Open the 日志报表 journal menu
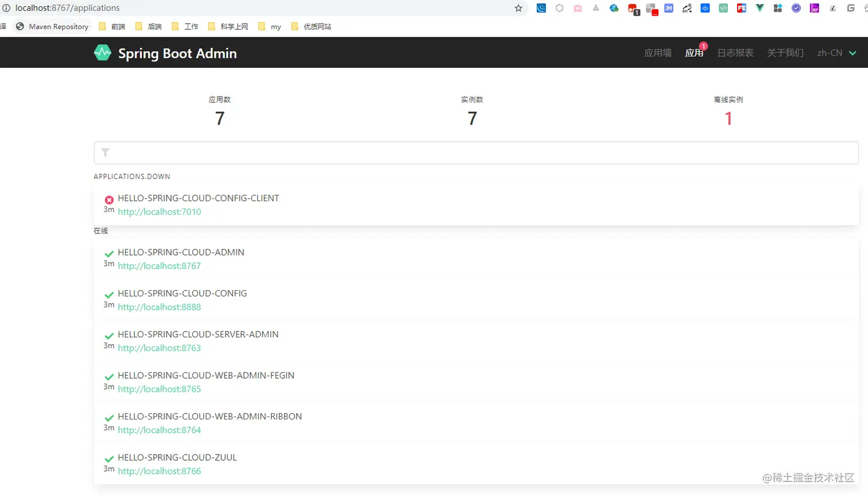868x497 pixels. [735, 53]
